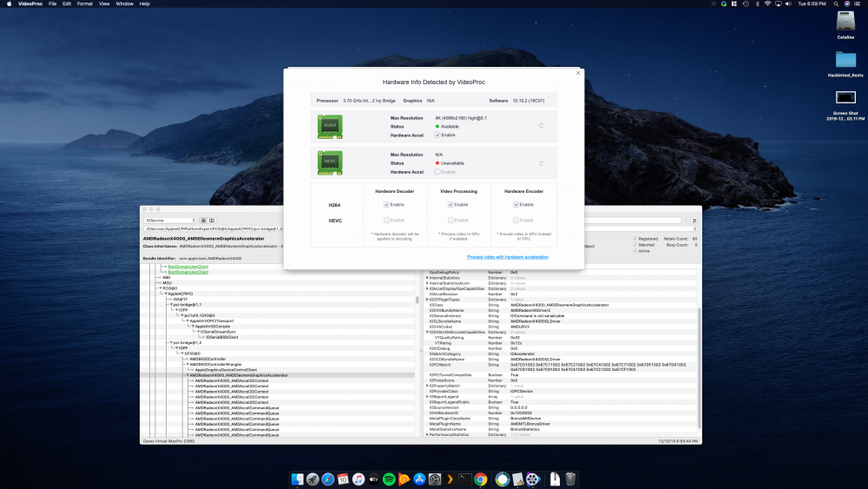Viewport: 868px width, 489px height.
Task: Open Wi-Fi status menu
Action: 767,3
